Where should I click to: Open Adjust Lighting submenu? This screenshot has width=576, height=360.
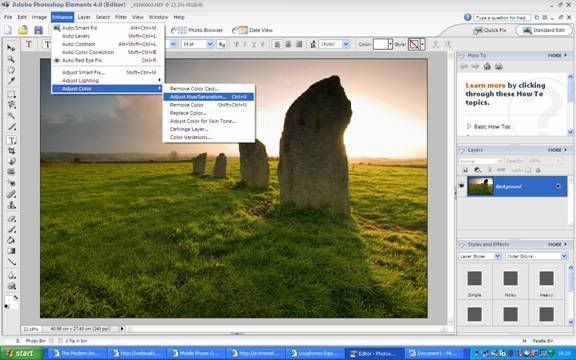tap(107, 80)
